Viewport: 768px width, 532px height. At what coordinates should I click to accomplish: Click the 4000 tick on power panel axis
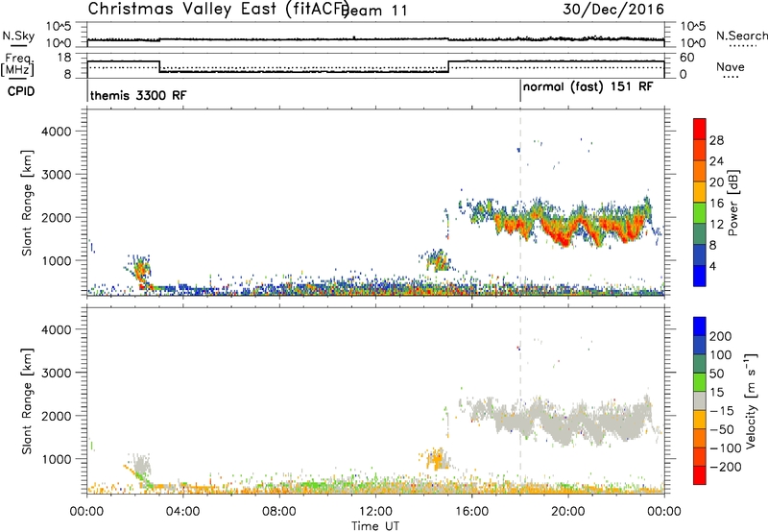coord(56,132)
